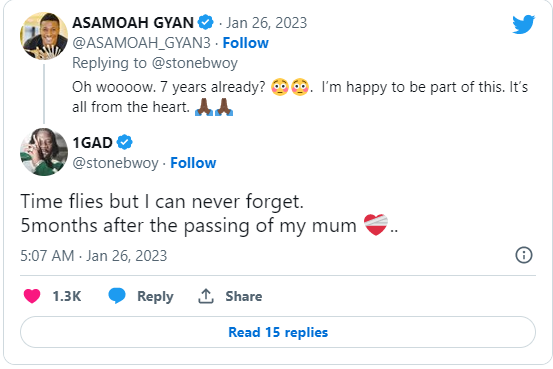Open the 1GAD display name link

pos(92,143)
